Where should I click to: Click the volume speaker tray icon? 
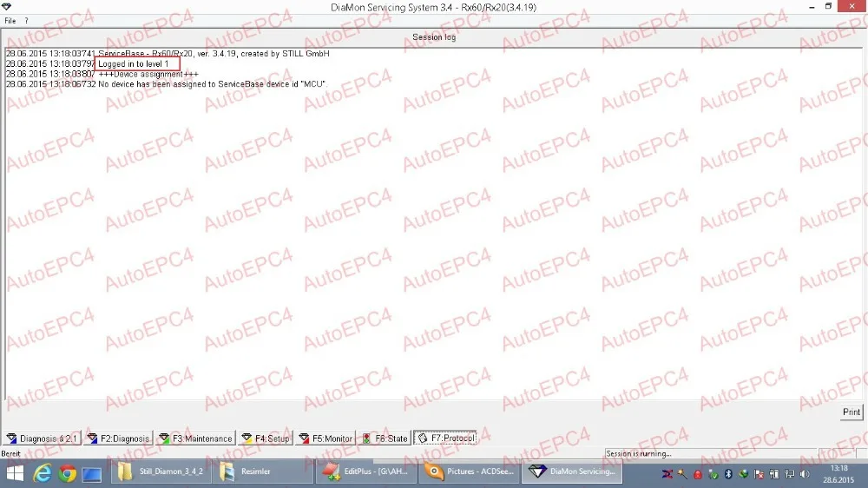[805, 474]
